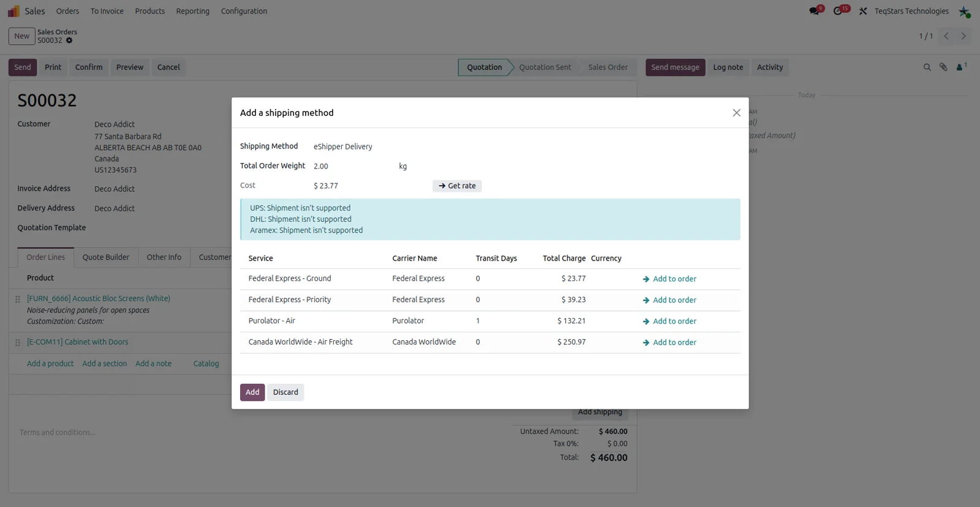Viewport: 980px width, 507px height.
Task: Grab the drag handle of Cabinet with Doors line
Action: (x=18, y=343)
